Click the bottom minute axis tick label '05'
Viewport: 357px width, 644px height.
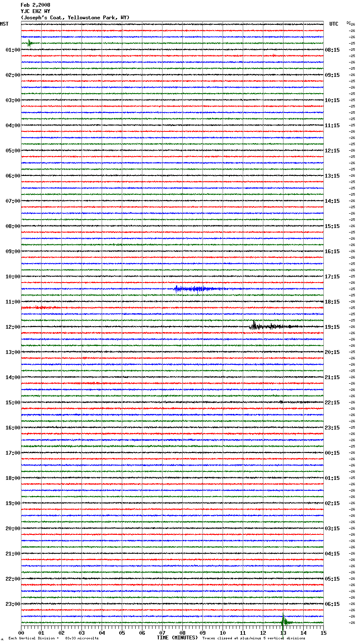pos(122,633)
